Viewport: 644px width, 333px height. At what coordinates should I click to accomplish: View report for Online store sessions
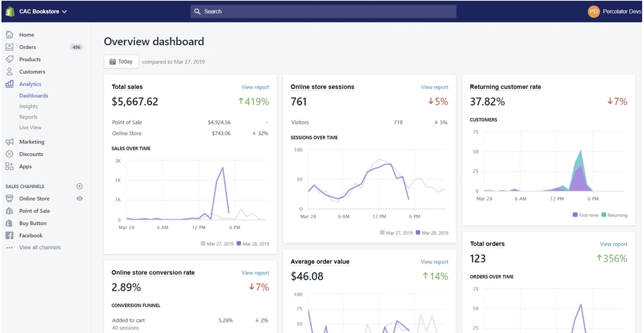tap(434, 87)
